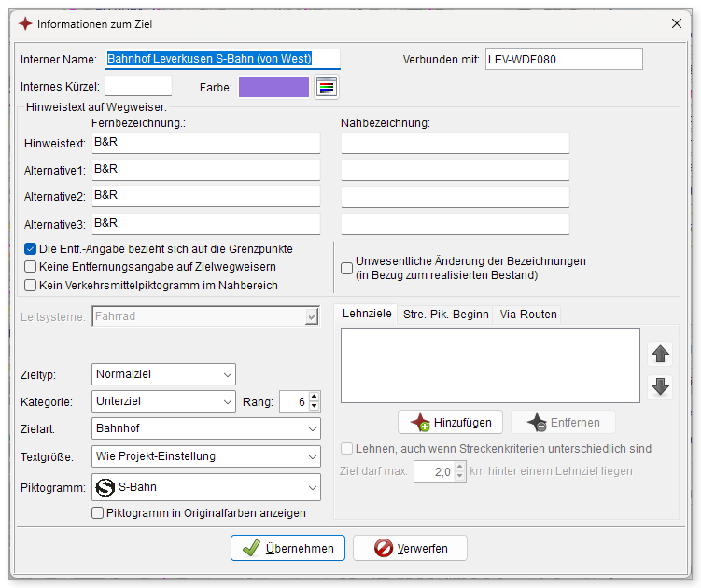Open the color palette picker icon

[x=327, y=87]
